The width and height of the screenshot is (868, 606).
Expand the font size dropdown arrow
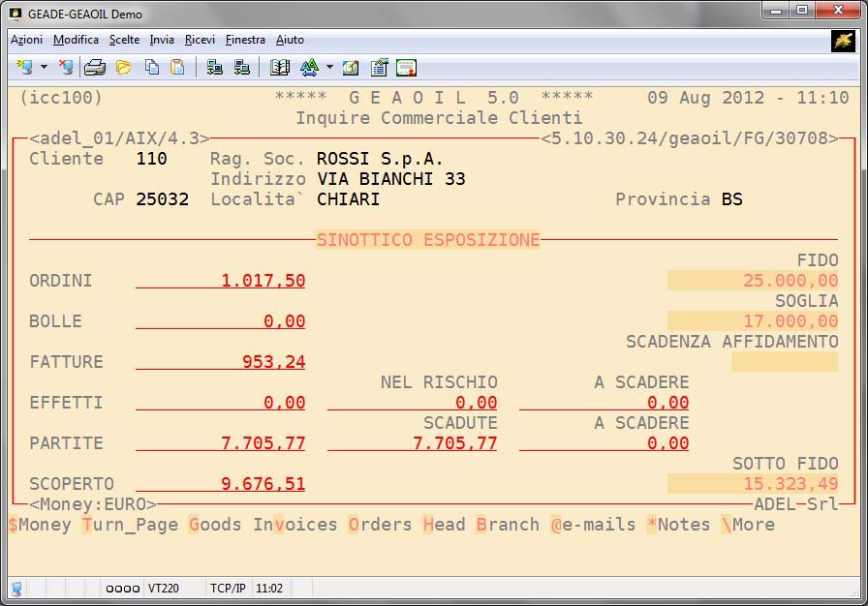329,68
